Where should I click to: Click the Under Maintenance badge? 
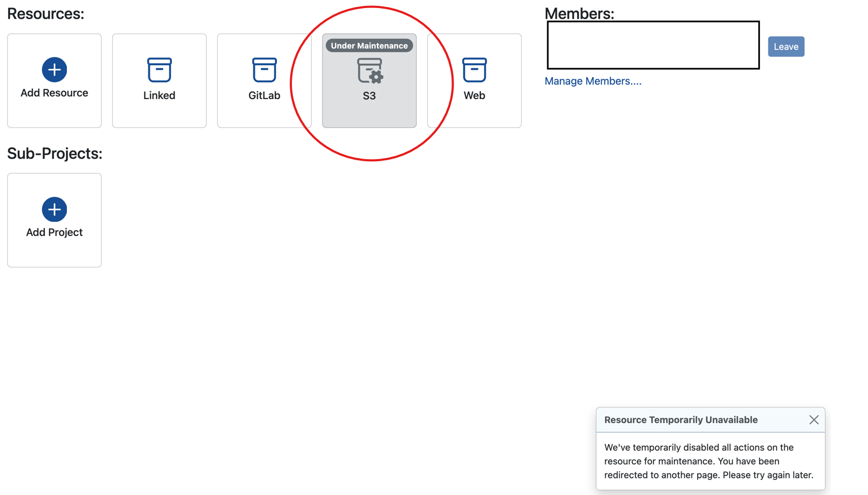369,46
